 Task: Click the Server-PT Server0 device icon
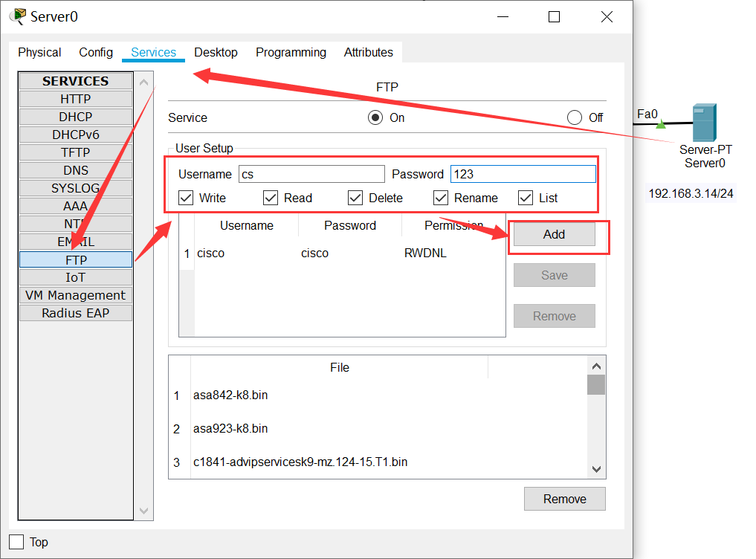point(705,123)
